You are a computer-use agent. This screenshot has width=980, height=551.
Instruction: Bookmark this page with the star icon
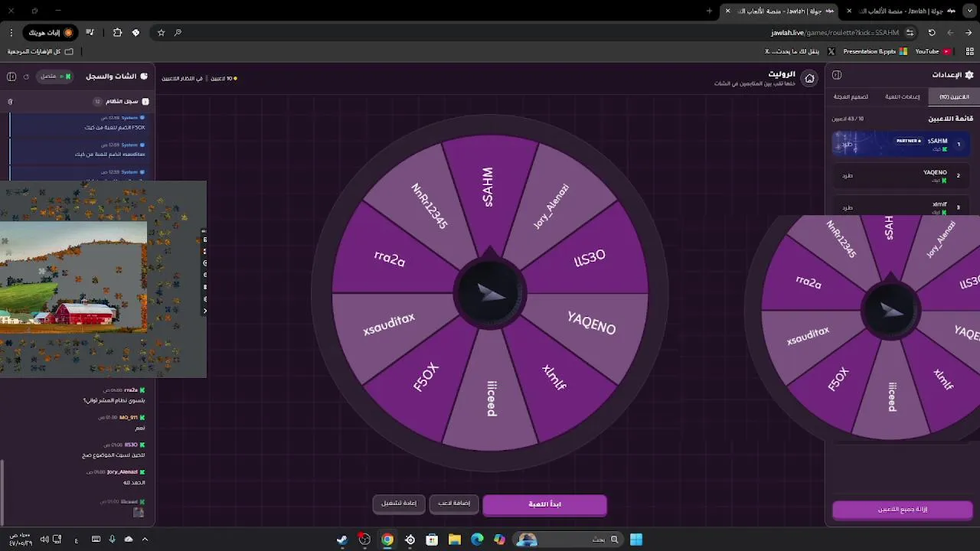tap(161, 33)
